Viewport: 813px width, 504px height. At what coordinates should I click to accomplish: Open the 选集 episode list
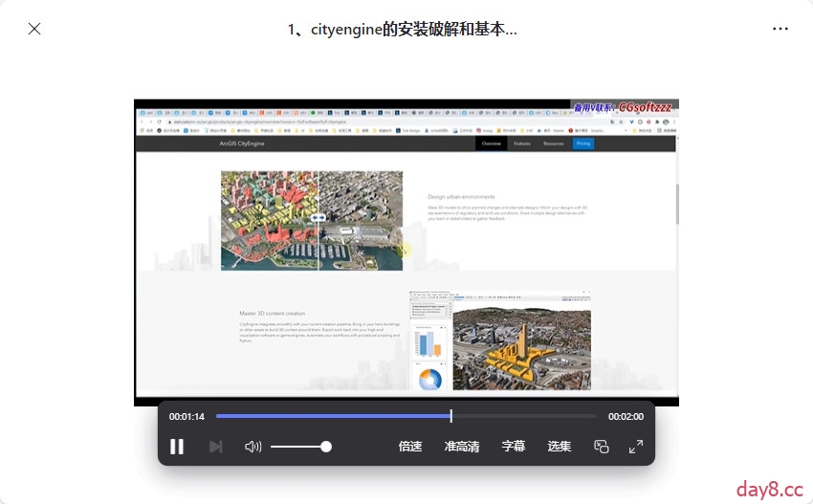pos(560,447)
